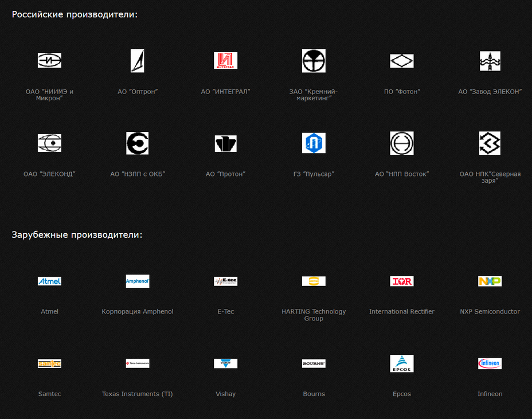Select the Vishay logo icon
This screenshot has width=532, height=419.
(226, 363)
